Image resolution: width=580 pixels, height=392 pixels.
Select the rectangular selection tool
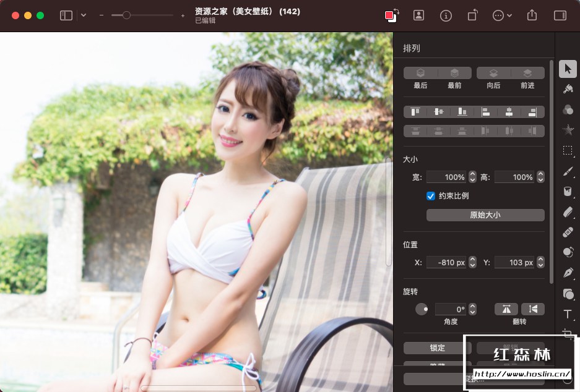[x=568, y=150]
